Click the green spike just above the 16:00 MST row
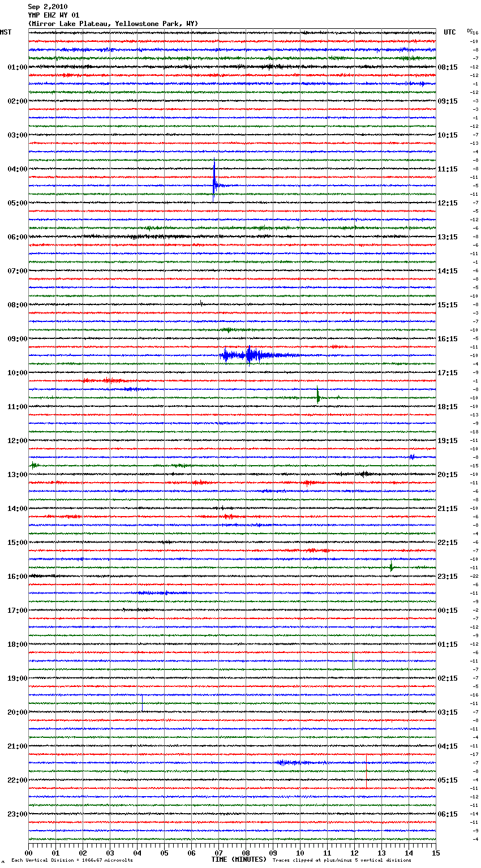This screenshot has height=868, width=481. point(391,566)
